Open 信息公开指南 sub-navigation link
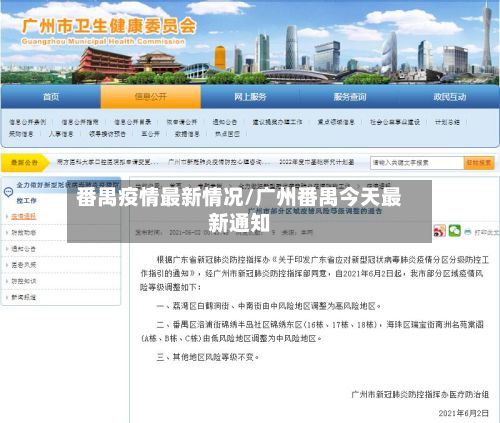 tap(80, 122)
